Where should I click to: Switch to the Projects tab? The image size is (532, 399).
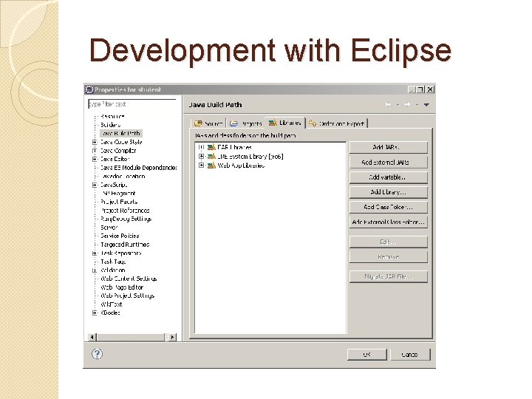246,123
